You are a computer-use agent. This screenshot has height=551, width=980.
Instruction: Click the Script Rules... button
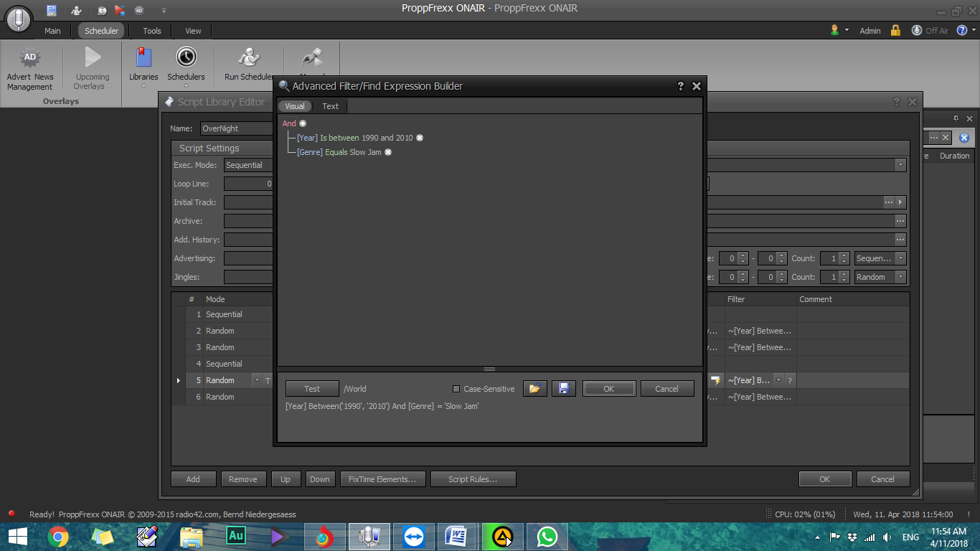click(473, 479)
